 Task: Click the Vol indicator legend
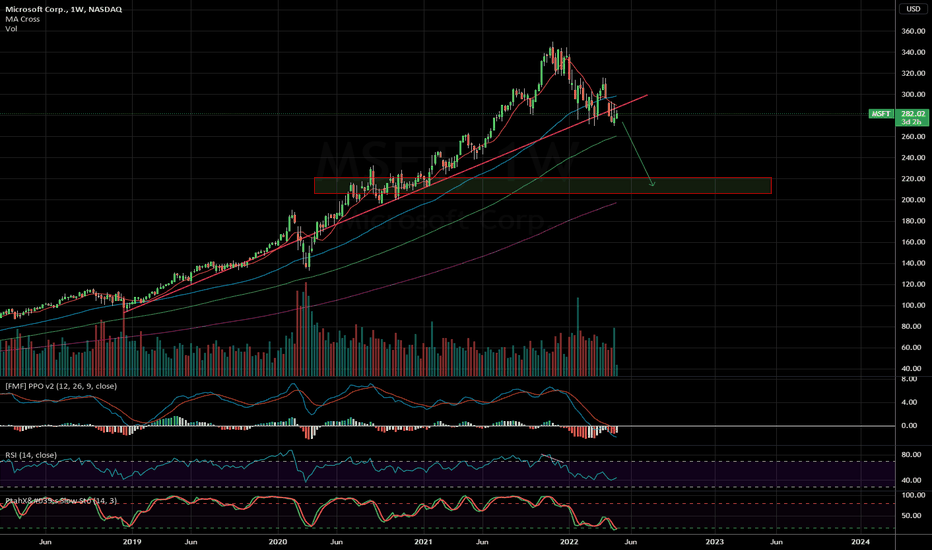pyautogui.click(x=11, y=29)
